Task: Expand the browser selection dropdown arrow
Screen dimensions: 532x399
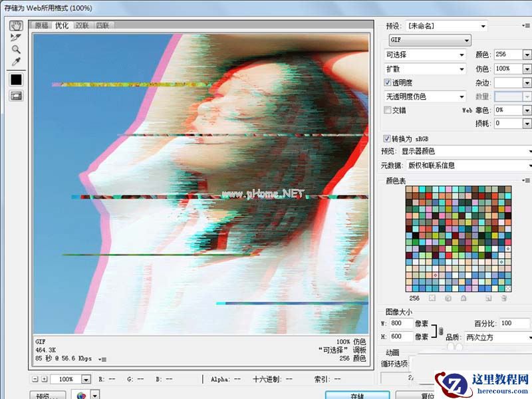Action: coord(95,396)
